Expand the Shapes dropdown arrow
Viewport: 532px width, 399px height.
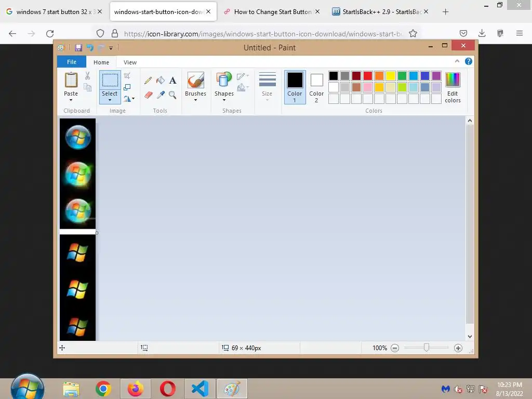pyautogui.click(x=224, y=100)
